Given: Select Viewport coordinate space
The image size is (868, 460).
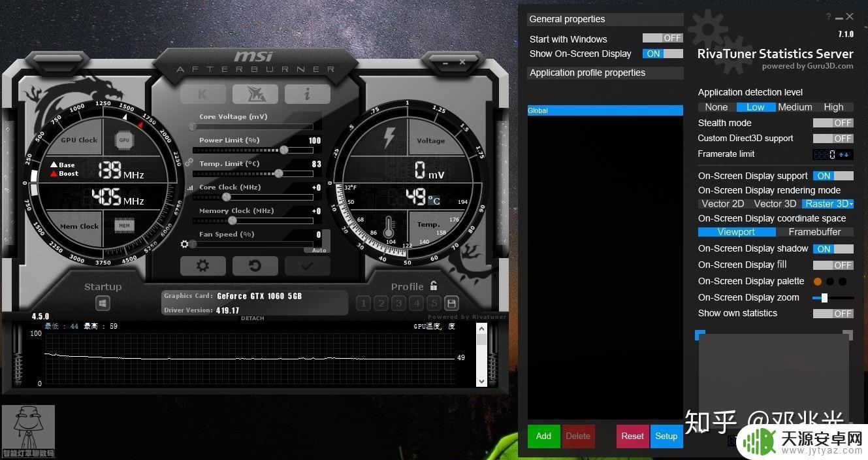Looking at the screenshot, I should tap(737, 232).
